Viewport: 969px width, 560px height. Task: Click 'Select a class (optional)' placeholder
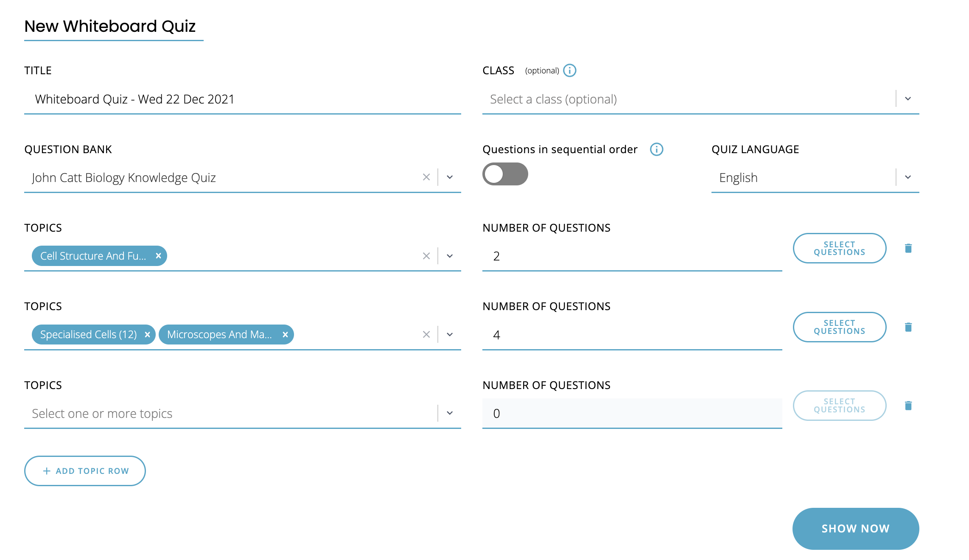[553, 99]
